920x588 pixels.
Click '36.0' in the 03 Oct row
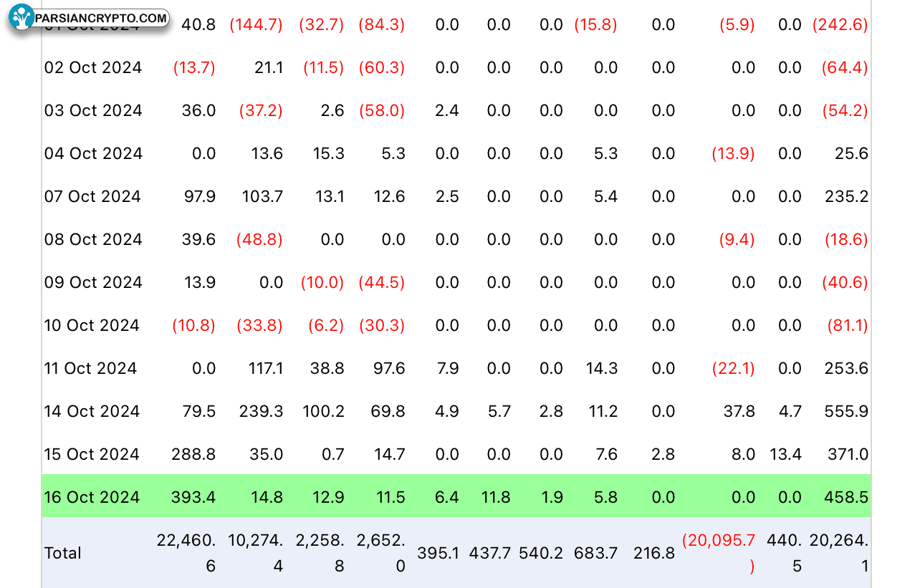point(200,110)
